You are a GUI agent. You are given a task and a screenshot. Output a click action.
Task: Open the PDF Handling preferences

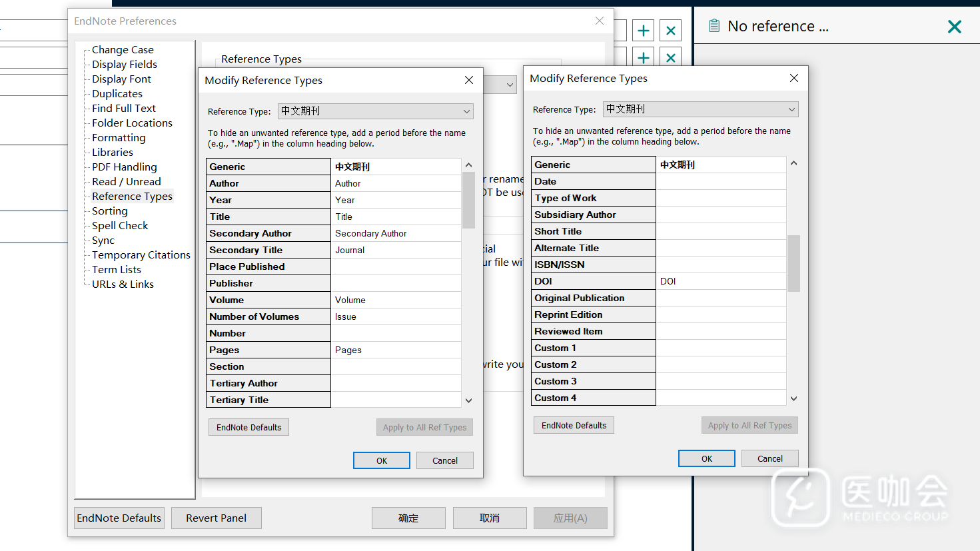pyautogui.click(x=124, y=167)
